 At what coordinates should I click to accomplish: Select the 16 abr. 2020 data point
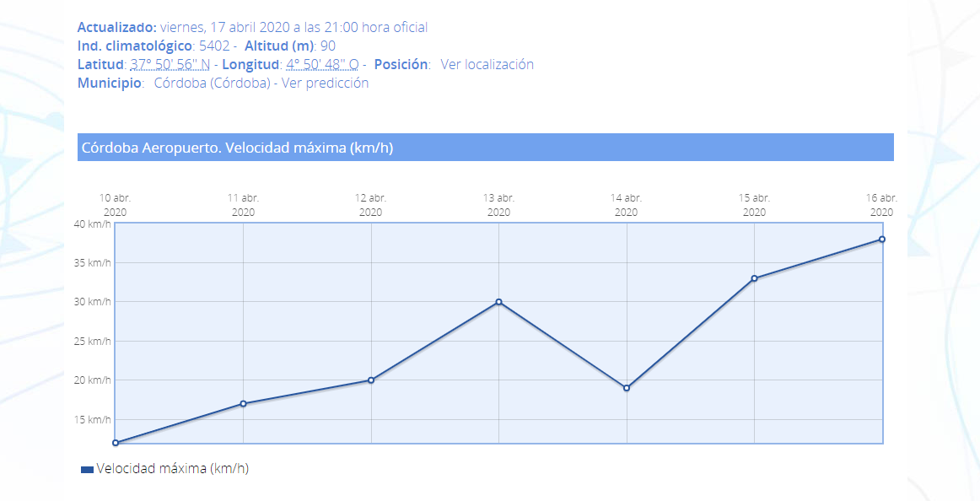tap(882, 240)
